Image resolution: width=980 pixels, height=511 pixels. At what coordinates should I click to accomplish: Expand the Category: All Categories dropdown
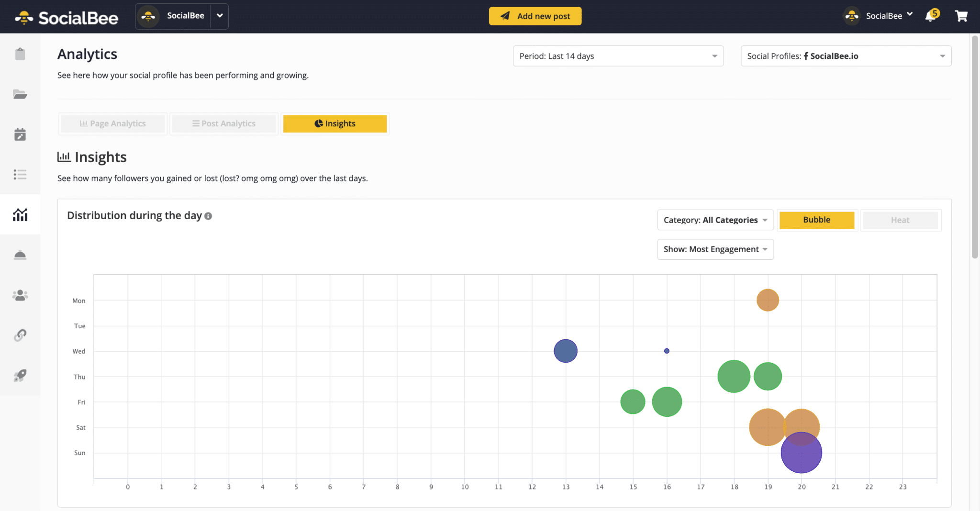click(715, 220)
